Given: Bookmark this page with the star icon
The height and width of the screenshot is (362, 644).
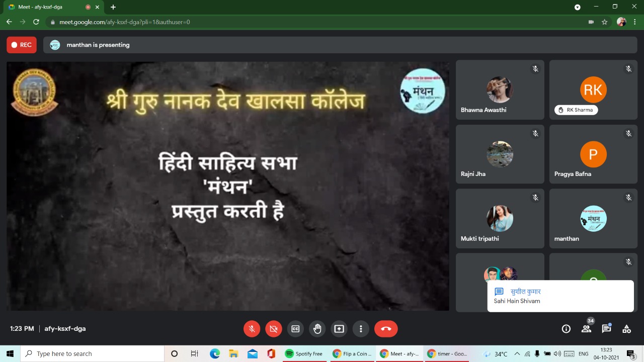Looking at the screenshot, I should [x=605, y=22].
